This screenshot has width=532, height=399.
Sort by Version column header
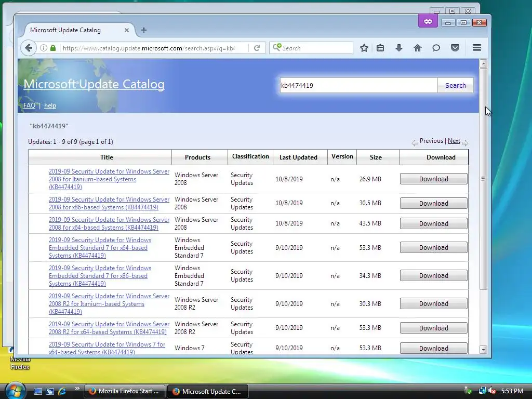(x=342, y=156)
